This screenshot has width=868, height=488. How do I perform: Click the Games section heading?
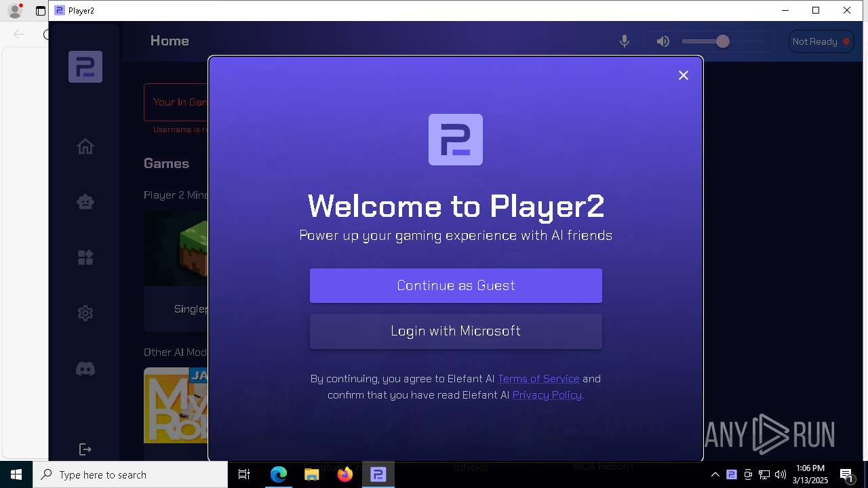166,163
